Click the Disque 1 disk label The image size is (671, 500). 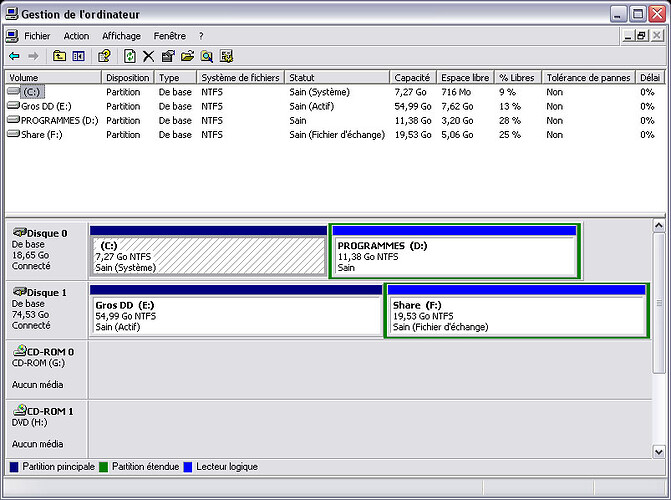(46, 292)
